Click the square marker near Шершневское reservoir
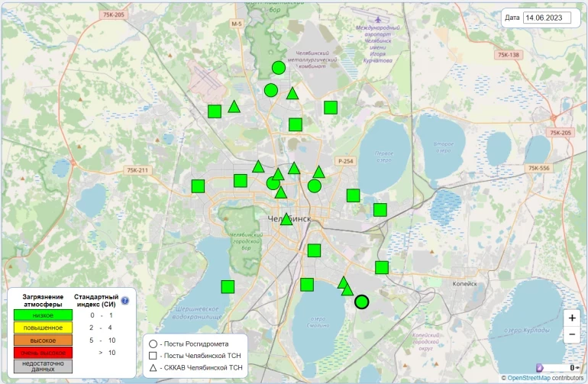This screenshot has width=588, height=384. (228, 287)
